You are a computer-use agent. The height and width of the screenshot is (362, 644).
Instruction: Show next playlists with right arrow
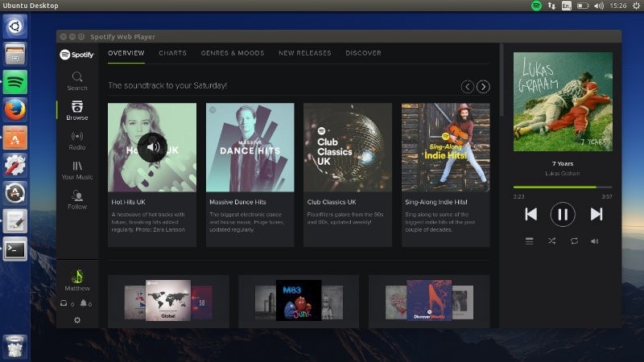[x=483, y=87]
